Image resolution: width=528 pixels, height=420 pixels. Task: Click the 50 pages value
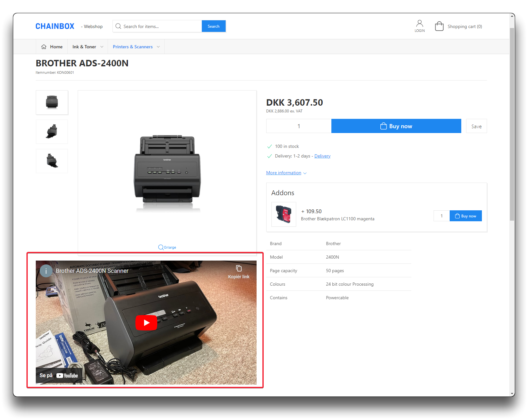335,271
